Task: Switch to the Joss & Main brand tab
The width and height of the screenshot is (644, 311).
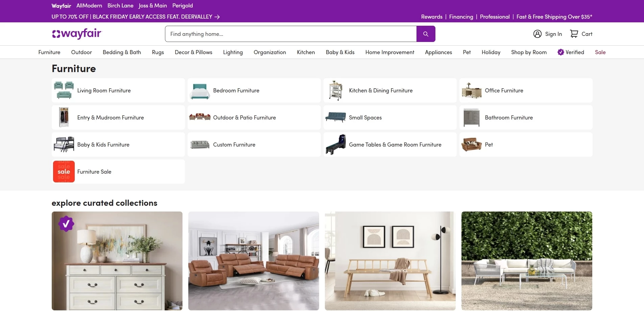Action: pos(152,5)
